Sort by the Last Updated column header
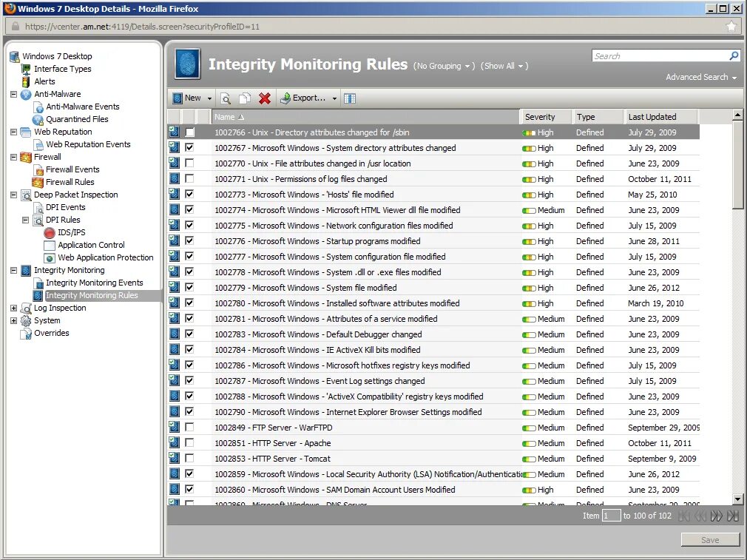The image size is (747, 560). 660,117
